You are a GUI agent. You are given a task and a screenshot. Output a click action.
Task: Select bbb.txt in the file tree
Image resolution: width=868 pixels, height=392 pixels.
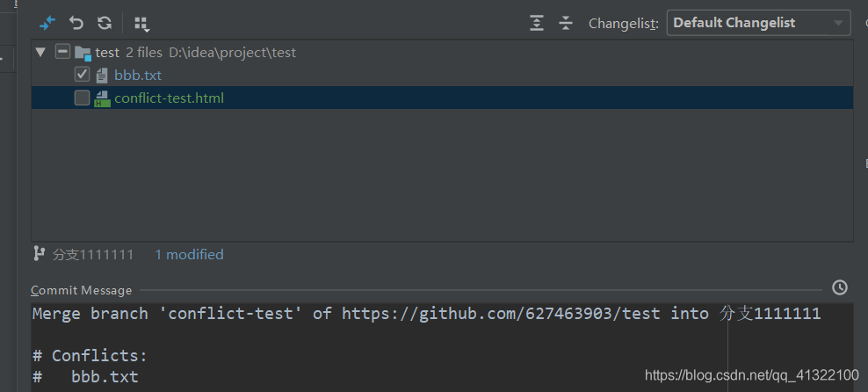coord(138,75)
